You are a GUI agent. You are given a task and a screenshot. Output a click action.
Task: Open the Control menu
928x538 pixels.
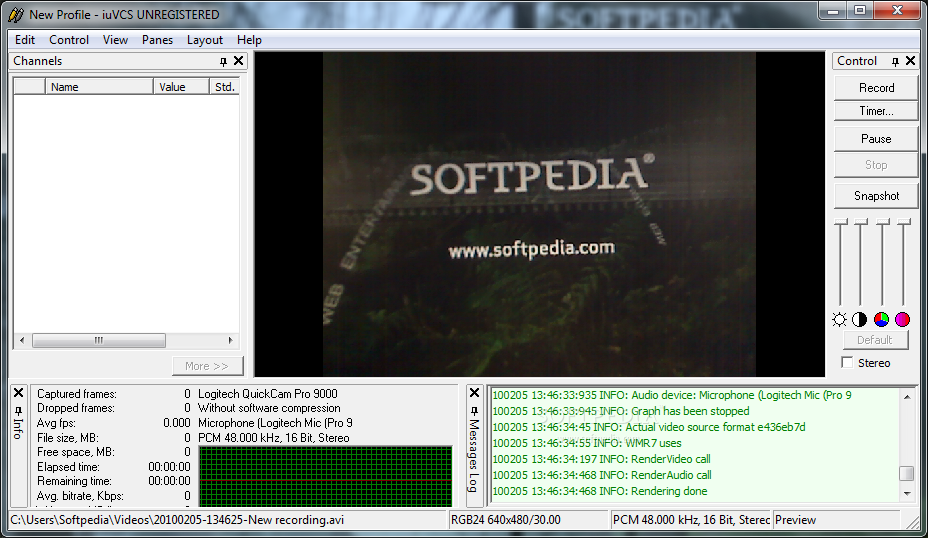(69, 40)
